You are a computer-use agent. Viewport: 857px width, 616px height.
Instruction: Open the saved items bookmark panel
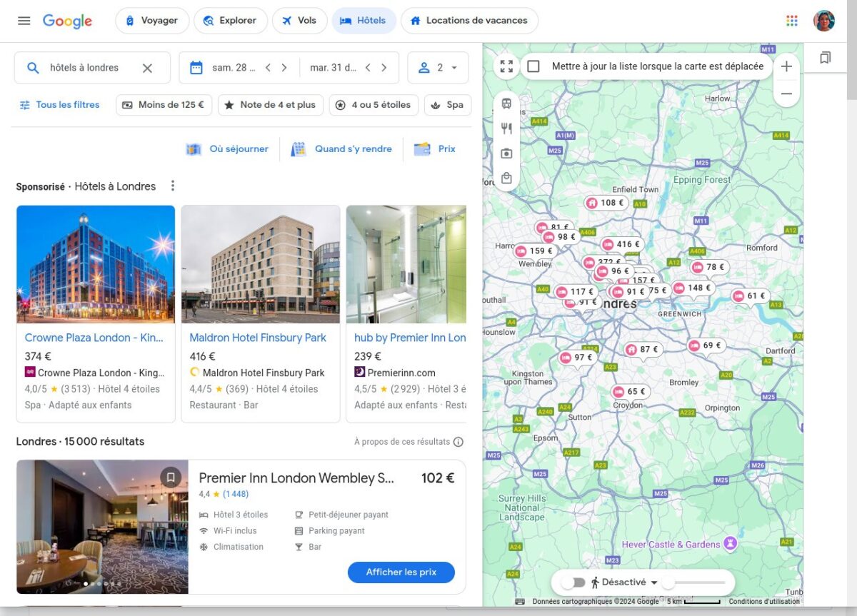825,58
